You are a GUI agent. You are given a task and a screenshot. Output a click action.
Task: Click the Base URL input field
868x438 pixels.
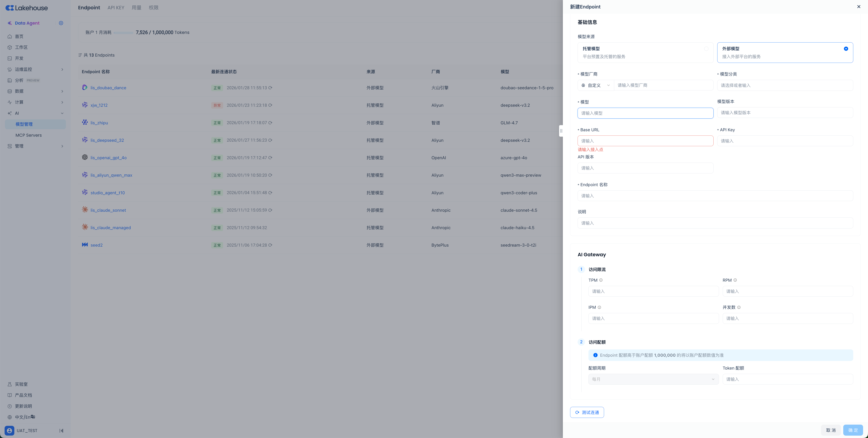click(645, 141)
